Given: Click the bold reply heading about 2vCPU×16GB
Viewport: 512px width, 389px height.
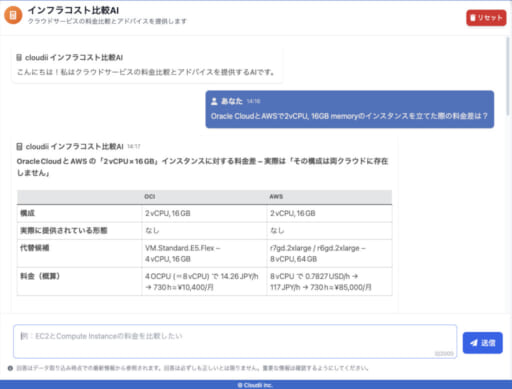Looking at the screenshot, I should pyautogui.click(x=202, y=167).
